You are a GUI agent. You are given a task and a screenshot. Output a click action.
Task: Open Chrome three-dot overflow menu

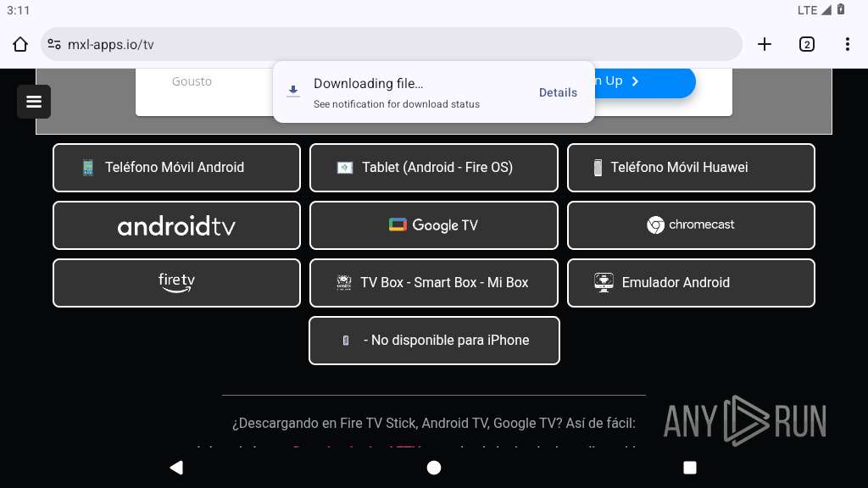point(848,44)
